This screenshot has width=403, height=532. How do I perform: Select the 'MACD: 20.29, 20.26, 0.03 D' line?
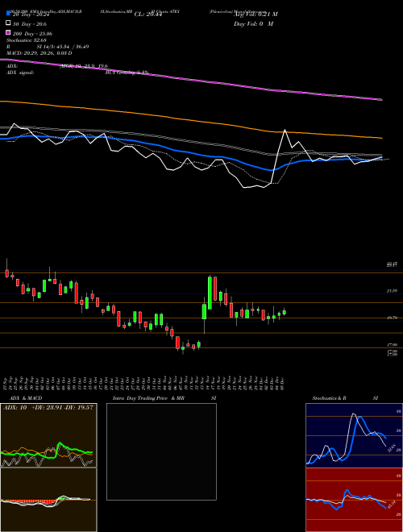(x=39, y=53)
